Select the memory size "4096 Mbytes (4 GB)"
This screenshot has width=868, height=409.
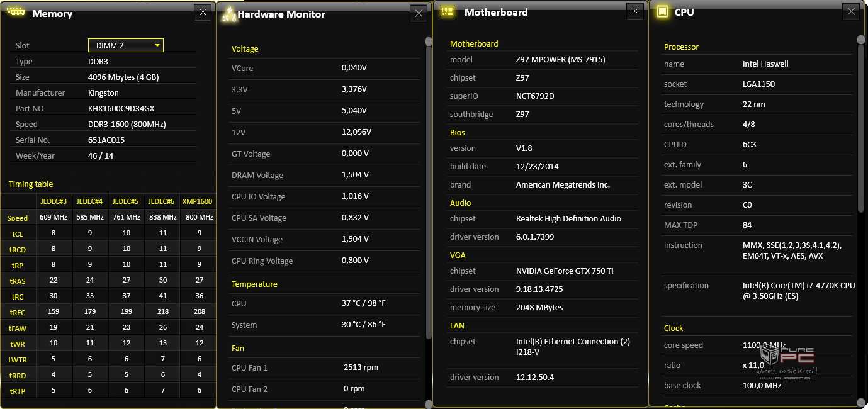(123, 77)
